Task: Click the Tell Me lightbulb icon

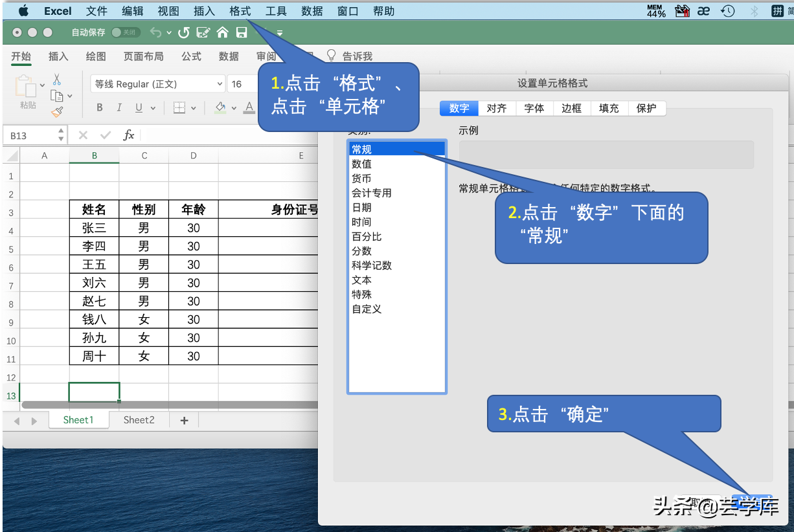Action: tap(331, 56)
